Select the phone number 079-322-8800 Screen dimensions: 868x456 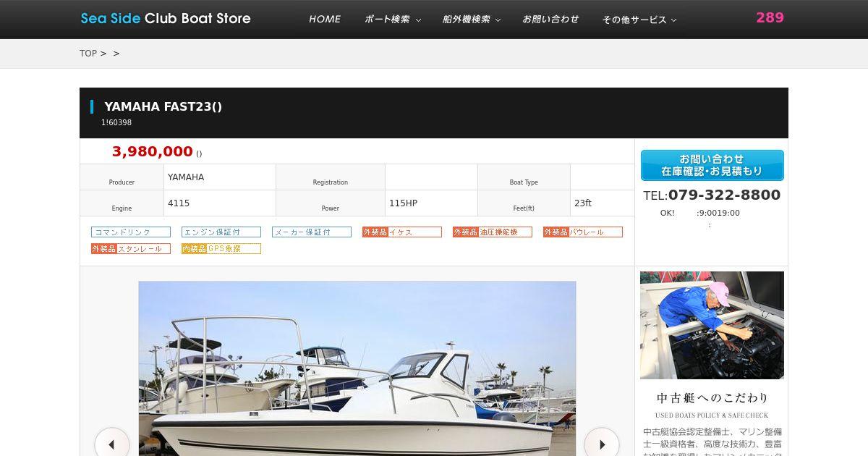click(724, 195)
